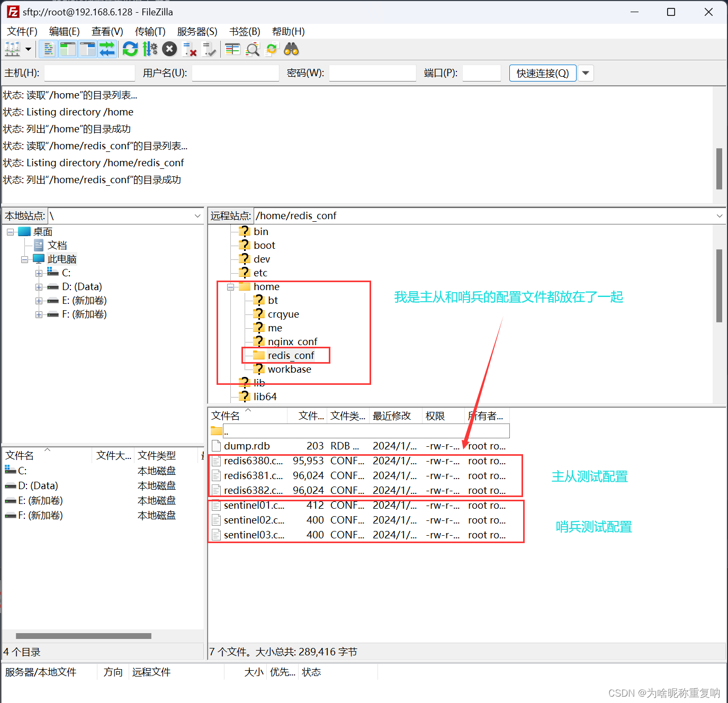Expand the C: drive node

pos(39,273)
